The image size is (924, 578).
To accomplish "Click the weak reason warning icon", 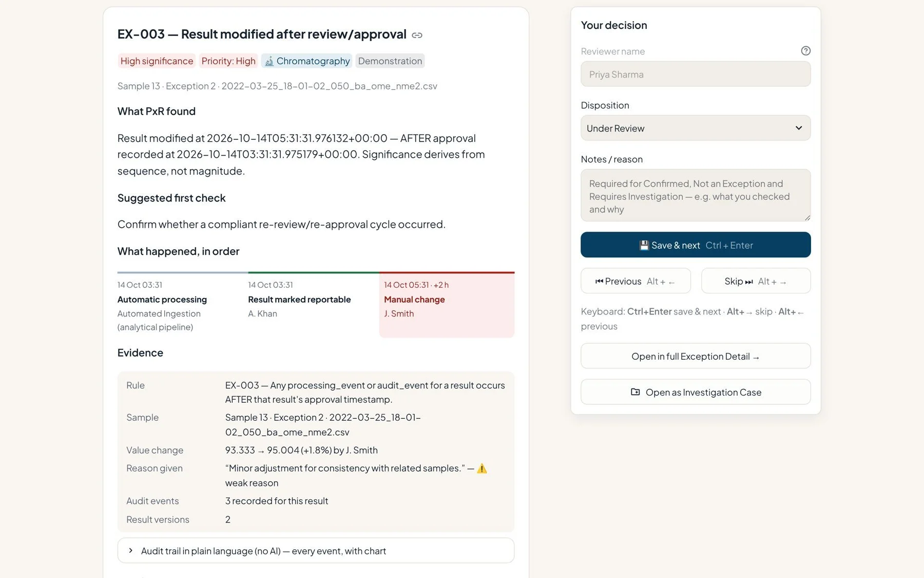I will click(482, 469).
